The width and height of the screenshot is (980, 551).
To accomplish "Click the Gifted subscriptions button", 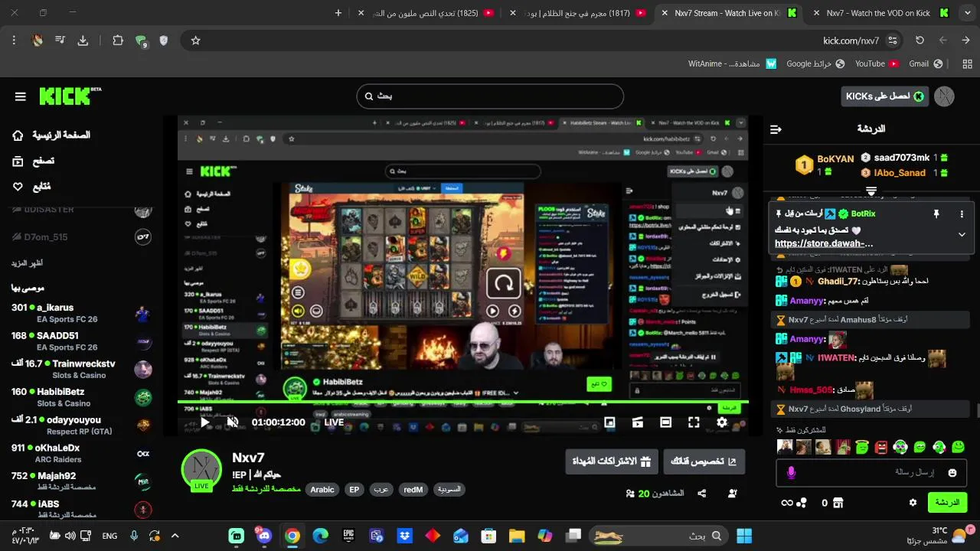I will click(x=612, y=461).
